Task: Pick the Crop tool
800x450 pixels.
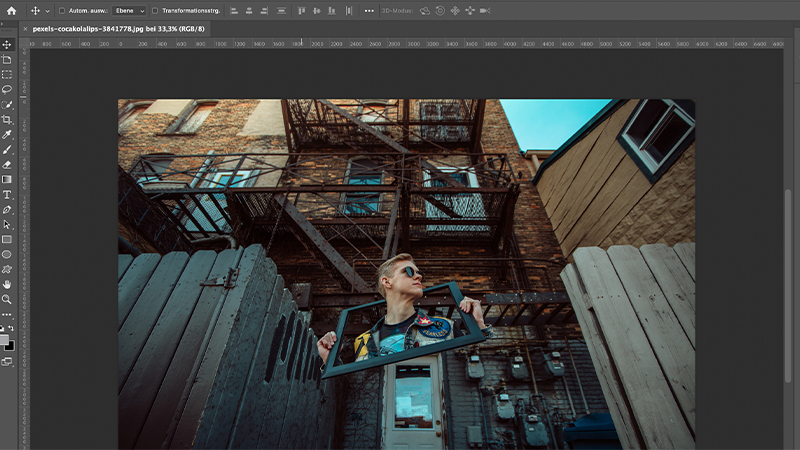Action: click(x=7, y=119)
